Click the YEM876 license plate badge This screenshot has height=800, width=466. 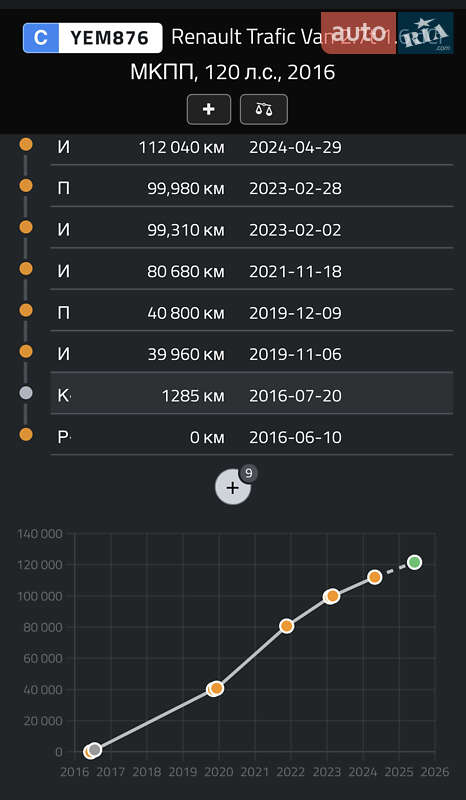(x=92, y=38)
